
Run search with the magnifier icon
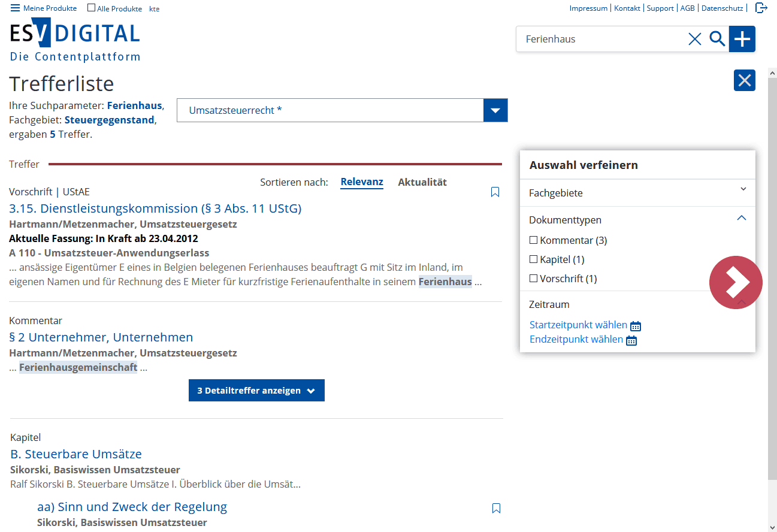pyautogui.click(x=717, y=40)
